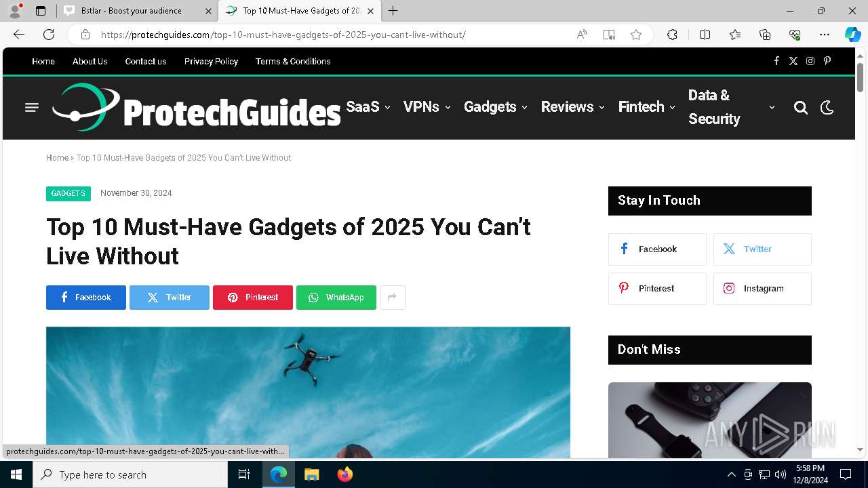Open the site search magnifier

point(801,107)
